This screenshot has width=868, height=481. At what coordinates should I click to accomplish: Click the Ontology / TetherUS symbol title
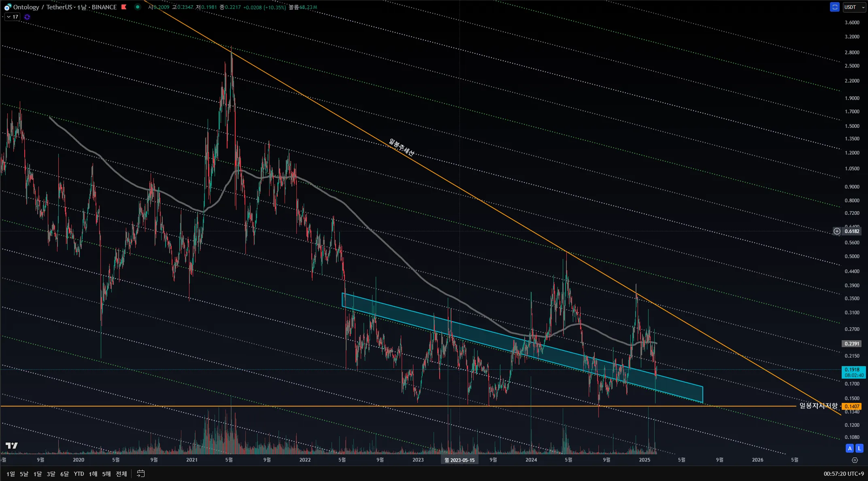pyautogui.click(x=43, y=7)
